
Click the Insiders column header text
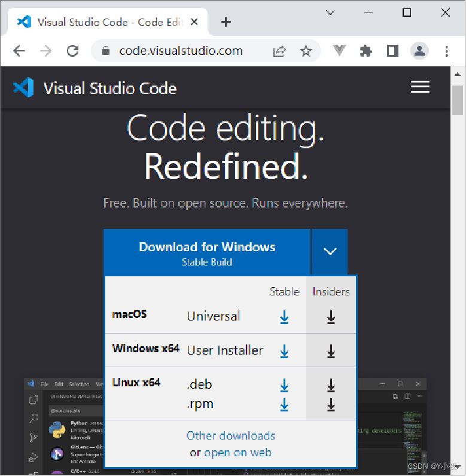tap(331, 291)
